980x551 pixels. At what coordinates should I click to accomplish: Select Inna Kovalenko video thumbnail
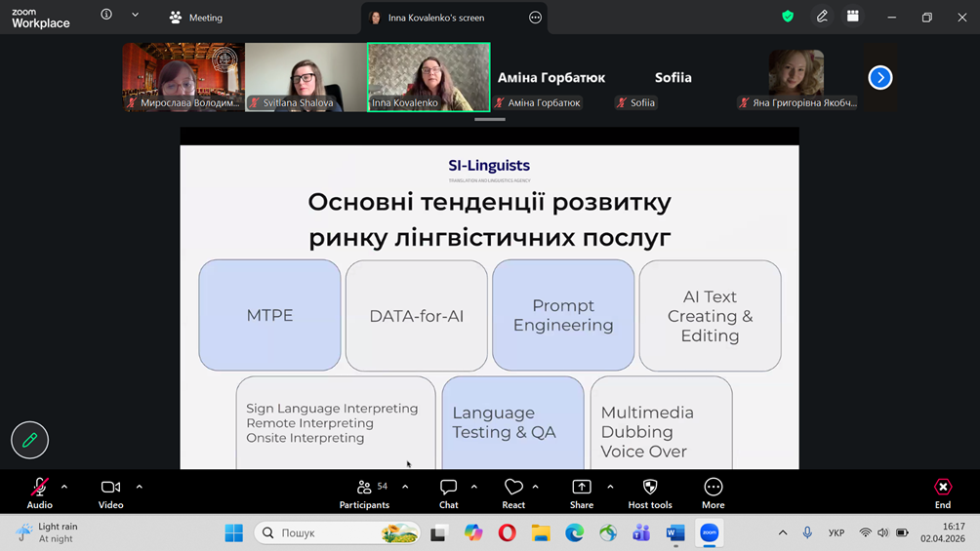click(x=429, y=77)
